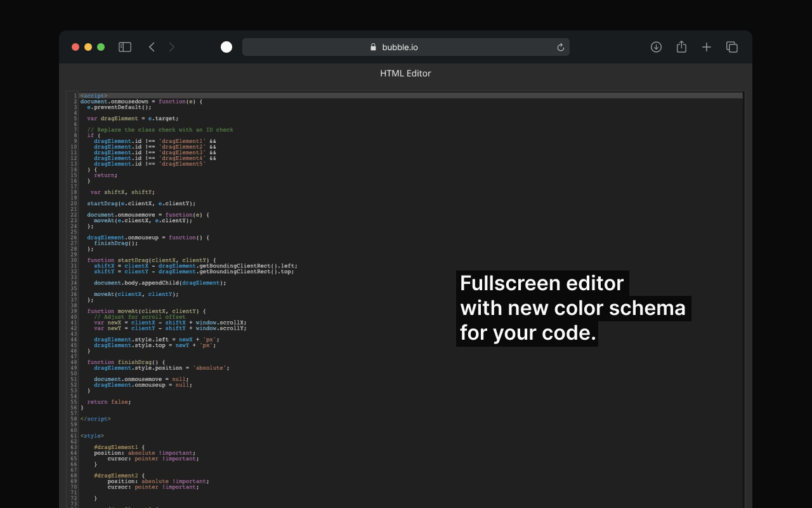
Task: Click the 'dragElement3' string line
Action: [x=155, y=152]
